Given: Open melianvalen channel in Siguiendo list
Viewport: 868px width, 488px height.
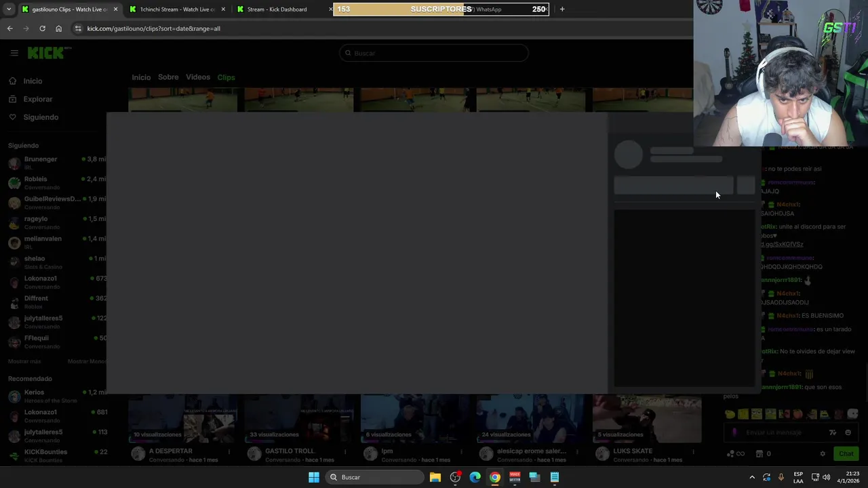Looking at the screenshot, I should pos(56,242).
